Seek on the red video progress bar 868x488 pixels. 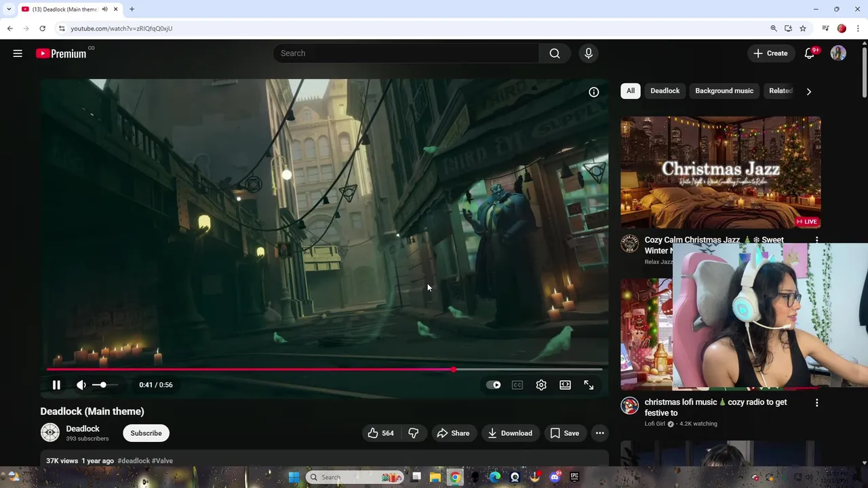coord(324,369)
